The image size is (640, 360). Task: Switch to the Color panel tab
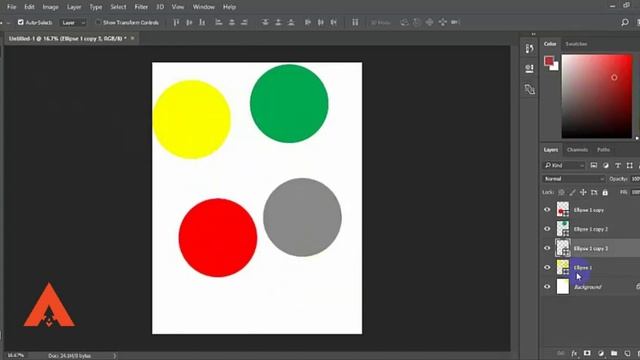pyautogui.click(x=550, y=44)
